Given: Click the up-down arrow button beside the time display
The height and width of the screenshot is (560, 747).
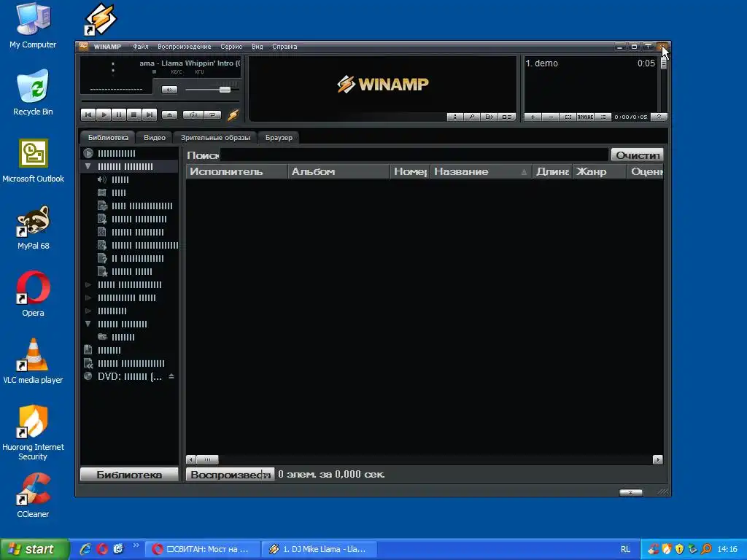Looking at the screenshot, I should coord(659,117).
